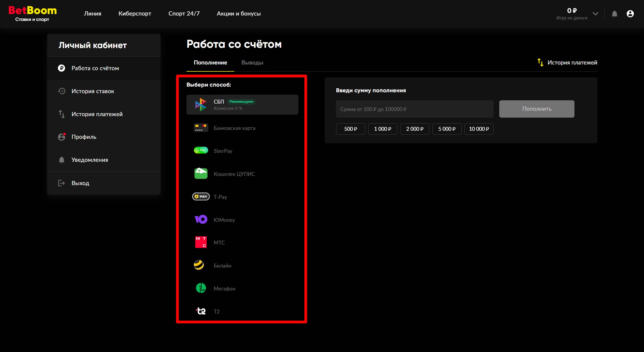Image resolution: width=644 pixels, height=352 pixels.
Task: Select T-Pay payment option
Action: (220, 197)
